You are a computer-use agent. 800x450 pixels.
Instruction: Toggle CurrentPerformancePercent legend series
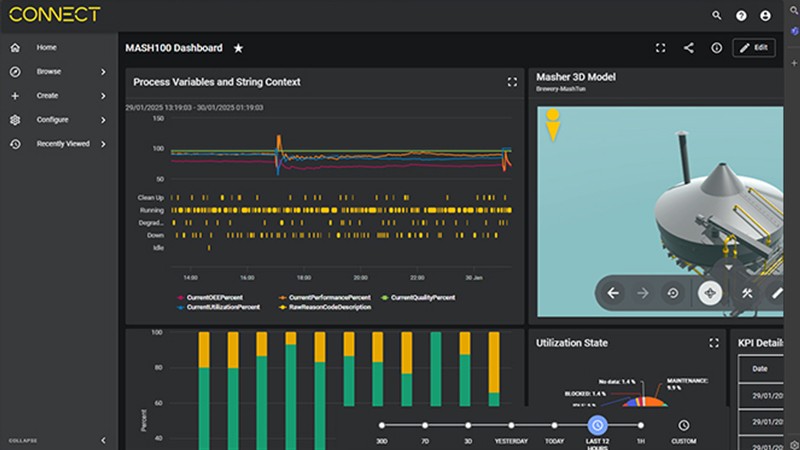(x=325, y=297)
